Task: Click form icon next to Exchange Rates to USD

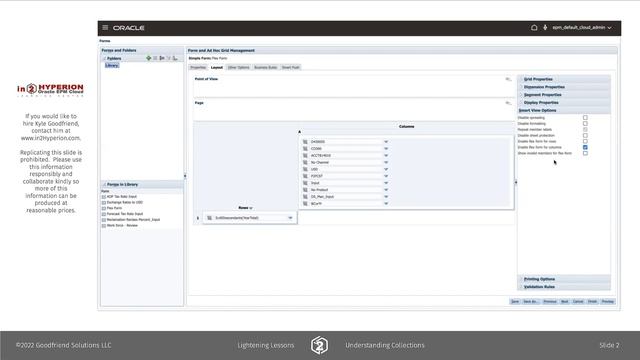Action: coord(104,202)
